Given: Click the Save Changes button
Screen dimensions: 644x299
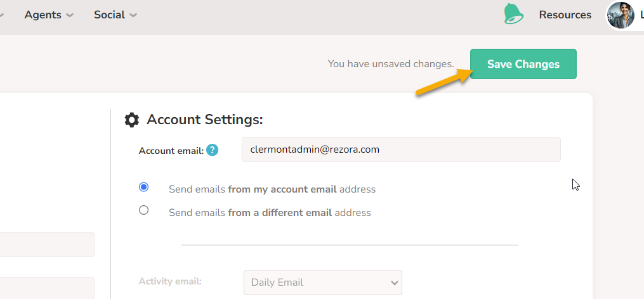Looking at the screenshot, I should (x=523, y=64).
